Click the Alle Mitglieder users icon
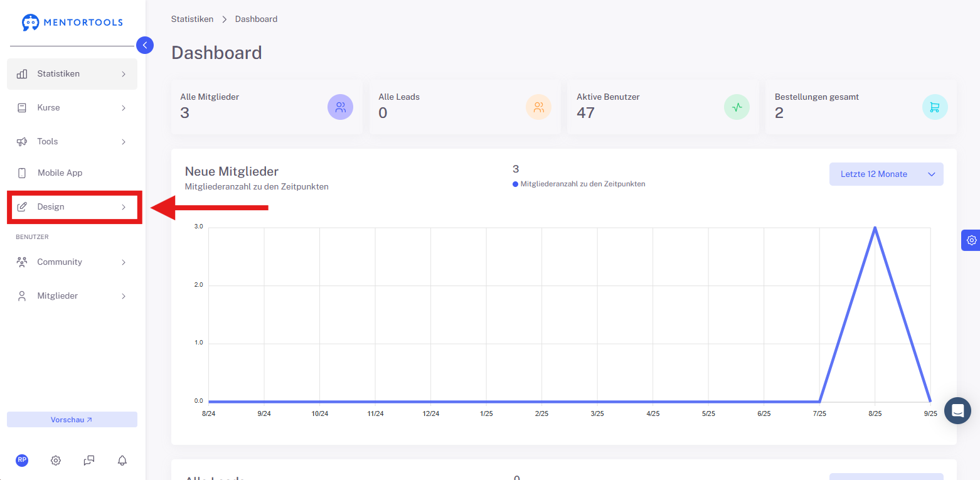This screenshot has width=980, height=480. (x=340, y=107)
